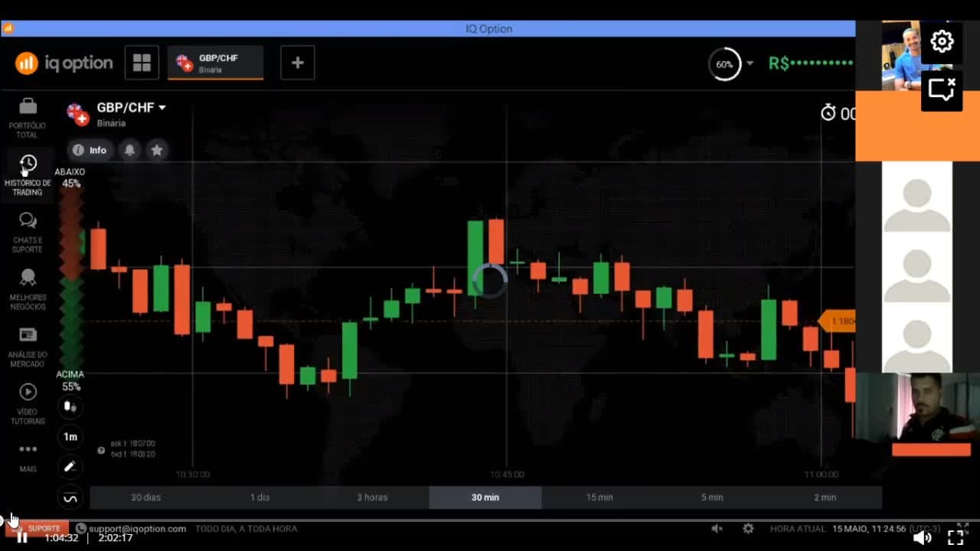Close the chat panel with bubble-x icon
This screenshot has height=551, width=980.
click(x=942, y=90)
